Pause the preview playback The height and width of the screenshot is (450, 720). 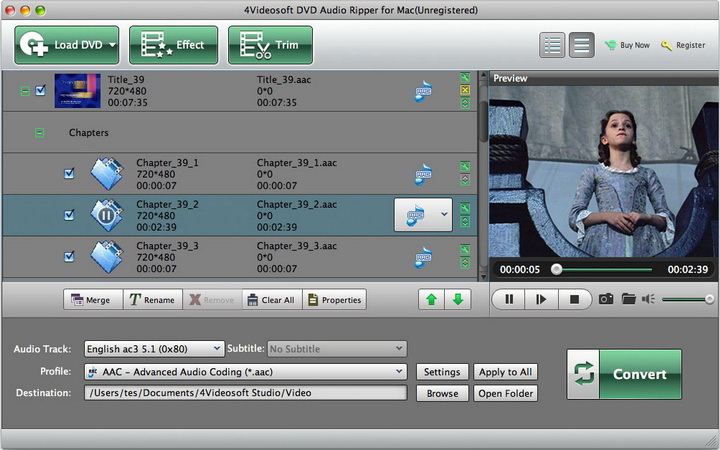click(x=509, y=298)
